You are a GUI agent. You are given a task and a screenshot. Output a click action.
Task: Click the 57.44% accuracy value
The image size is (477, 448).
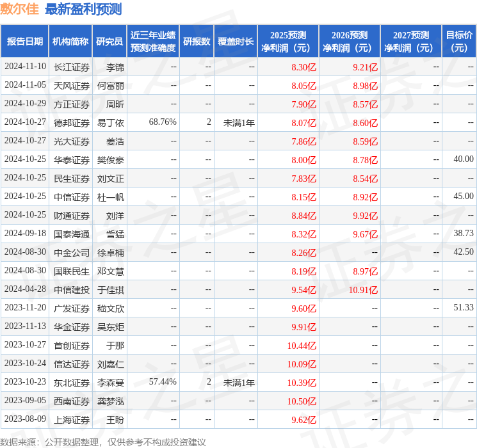(x=163, y=381)
